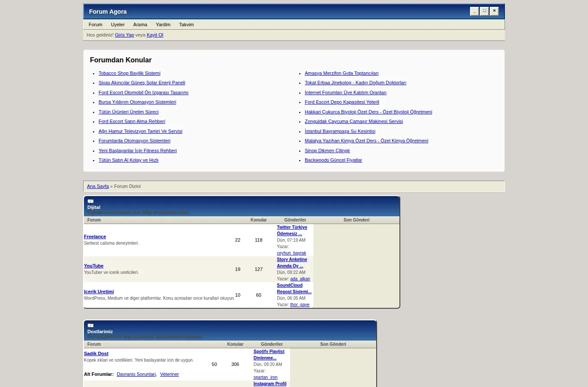Open the Uyeler menu item
Screen dimensions: 588x387
pyautogui.click(x=118, y=25)
